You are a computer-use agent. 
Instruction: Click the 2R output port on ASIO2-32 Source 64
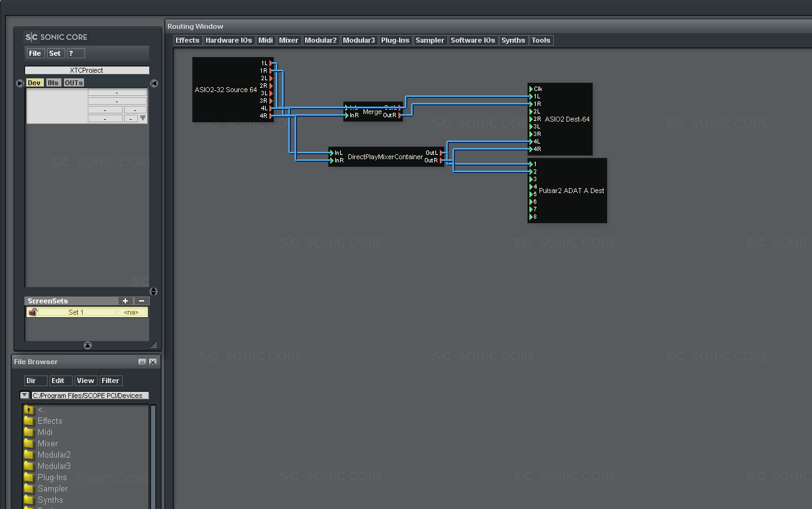point(271,86)
